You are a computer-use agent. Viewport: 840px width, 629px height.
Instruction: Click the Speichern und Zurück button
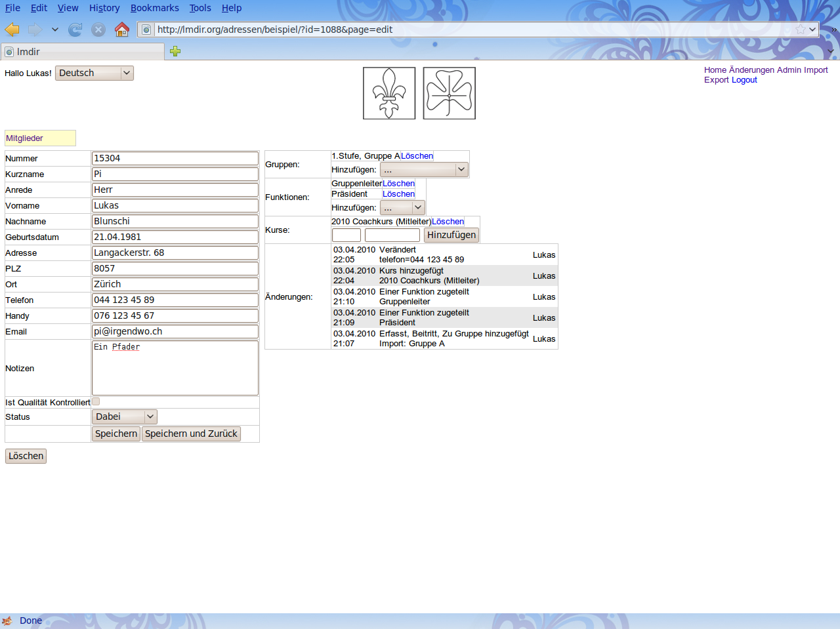click(x=191, y=434)
